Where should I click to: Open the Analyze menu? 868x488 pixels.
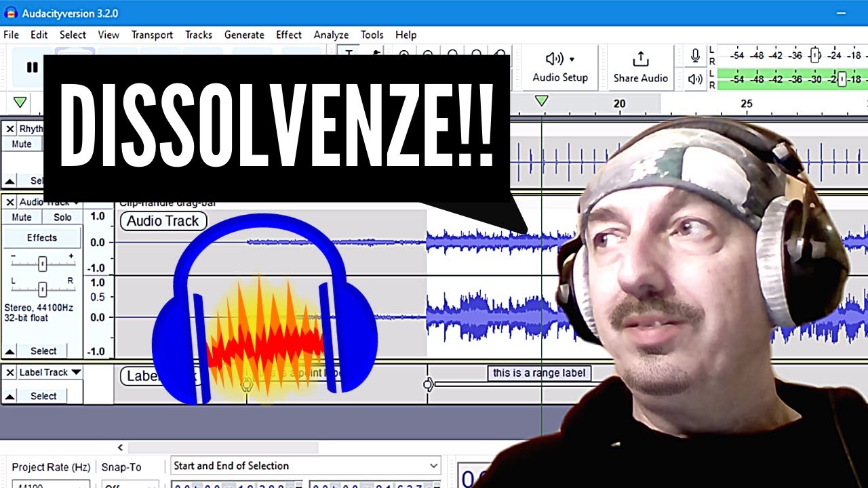click(331, 35)
